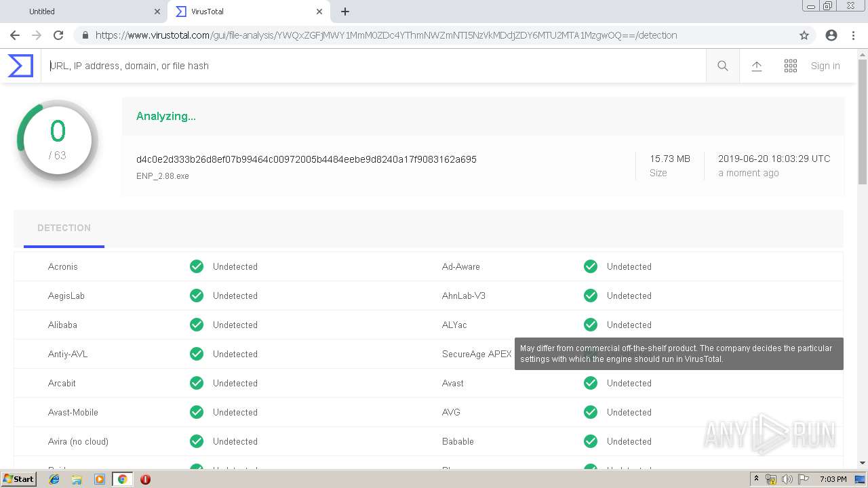The height and width of the screenshot is (488, 868).
Task: Bookmark this page with the star icon
Action: pyautogui.click(x=804, y=35)
